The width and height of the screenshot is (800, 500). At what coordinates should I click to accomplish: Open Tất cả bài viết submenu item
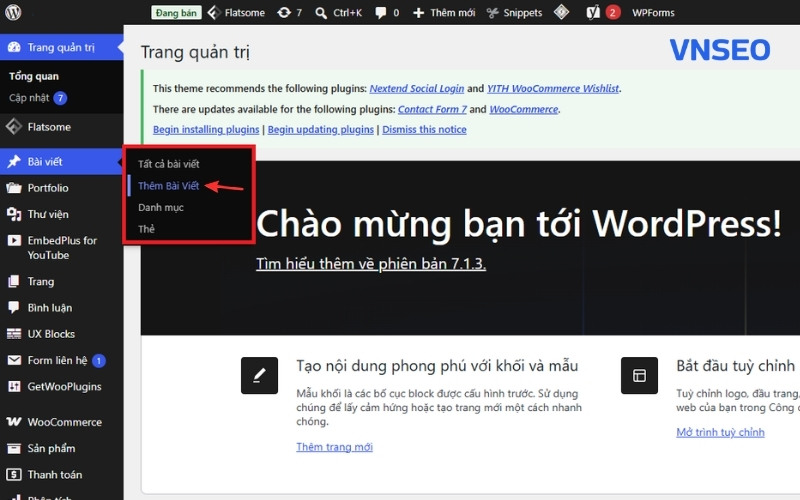(x=168, y=164)
